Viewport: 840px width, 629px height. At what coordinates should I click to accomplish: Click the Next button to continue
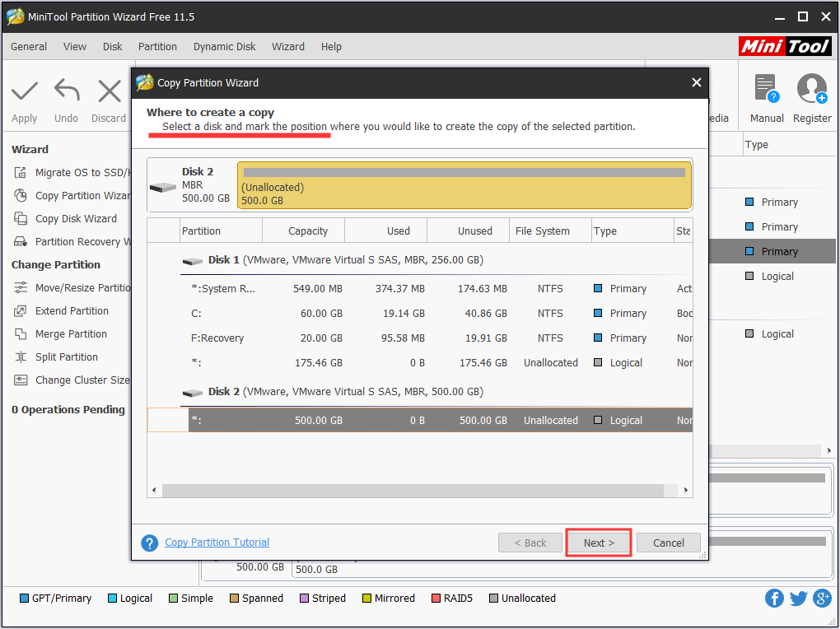tap(598, 542)
